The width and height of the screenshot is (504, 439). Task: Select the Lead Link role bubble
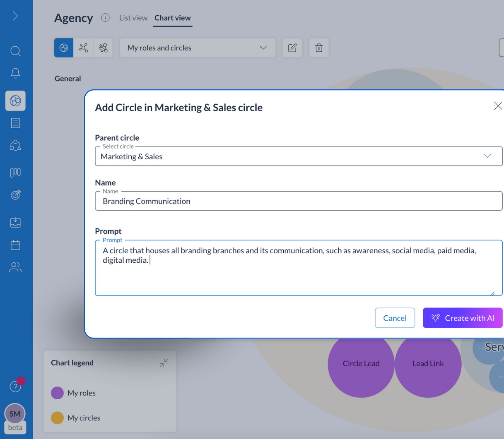point(428,364)
